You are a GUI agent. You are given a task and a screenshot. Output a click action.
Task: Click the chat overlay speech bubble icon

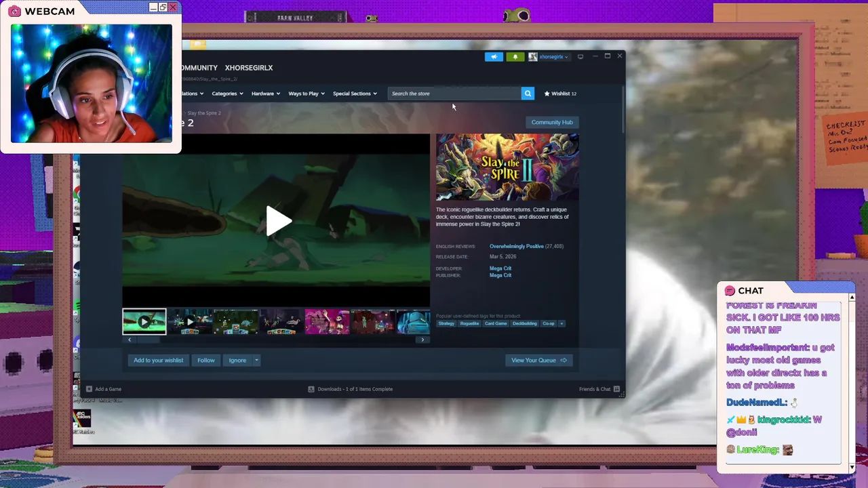coord(730,291)
